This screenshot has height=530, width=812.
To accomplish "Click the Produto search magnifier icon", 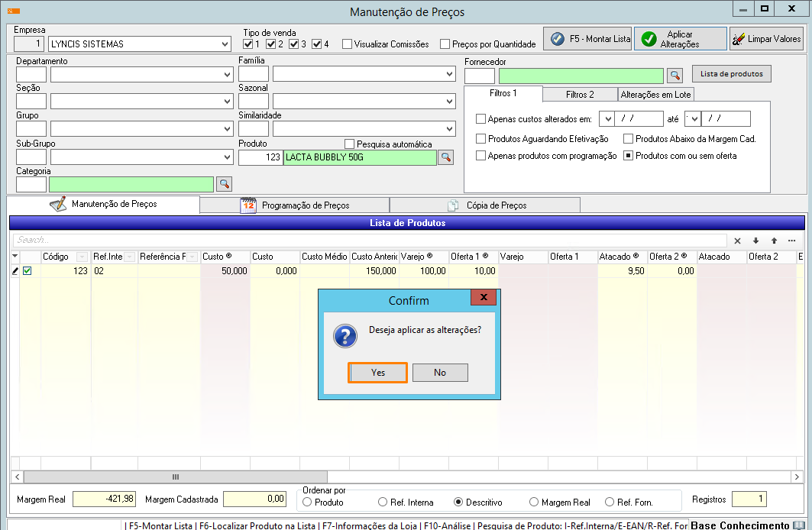I will [445, 157].
